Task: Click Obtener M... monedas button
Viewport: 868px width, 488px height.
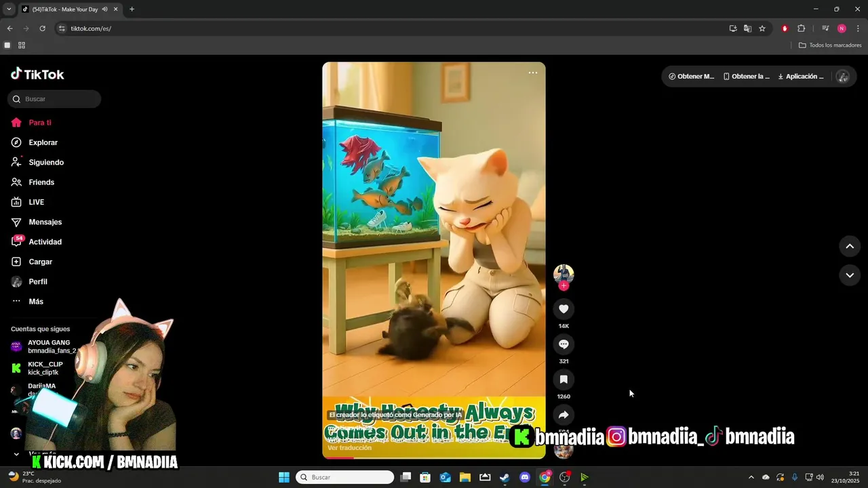Action: click(x=692, y=77)
